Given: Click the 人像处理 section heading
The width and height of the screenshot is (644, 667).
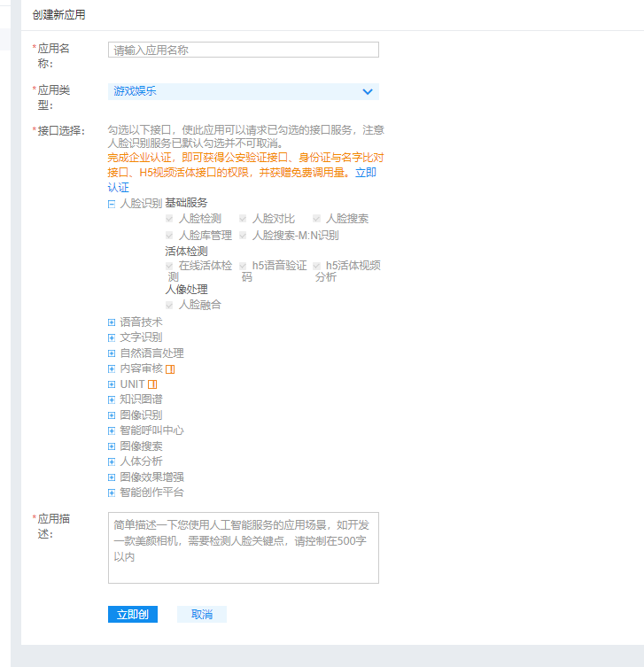Looking at the screenshot, I should pyautogui.click(x=186, y=290).
